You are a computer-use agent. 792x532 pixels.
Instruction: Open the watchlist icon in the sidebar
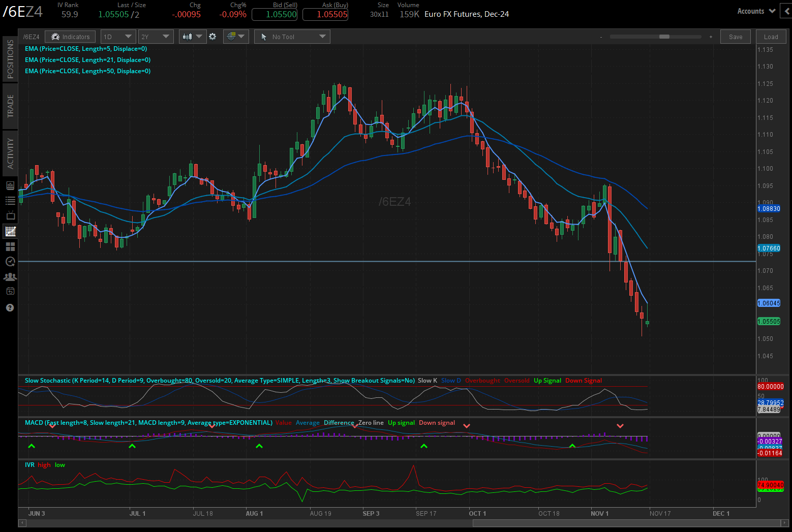click(x=10, y=200)
